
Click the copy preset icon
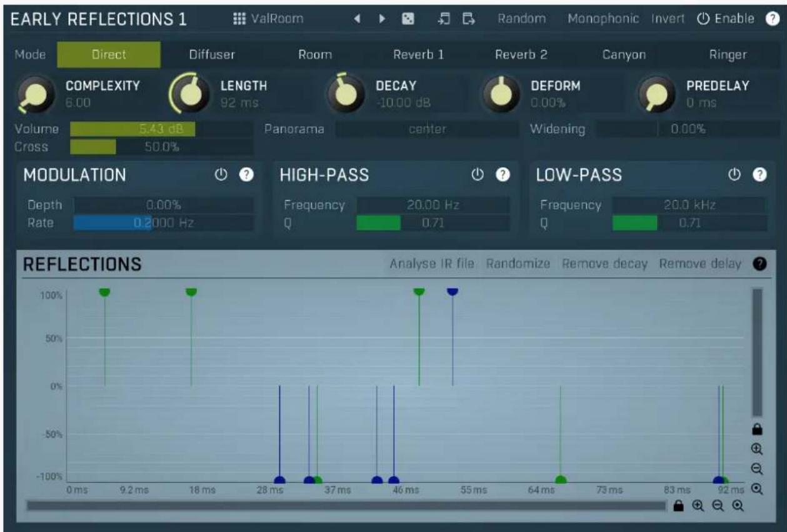point(444,19)
